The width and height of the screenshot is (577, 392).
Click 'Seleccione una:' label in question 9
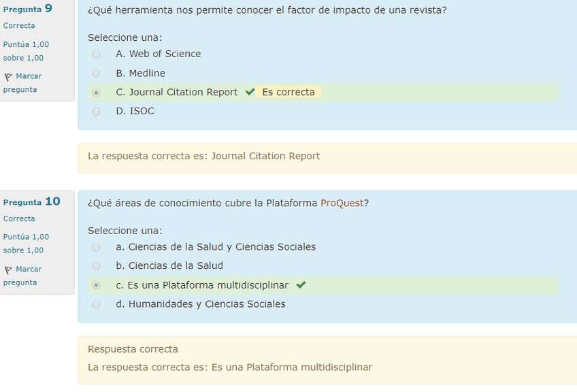125,37
